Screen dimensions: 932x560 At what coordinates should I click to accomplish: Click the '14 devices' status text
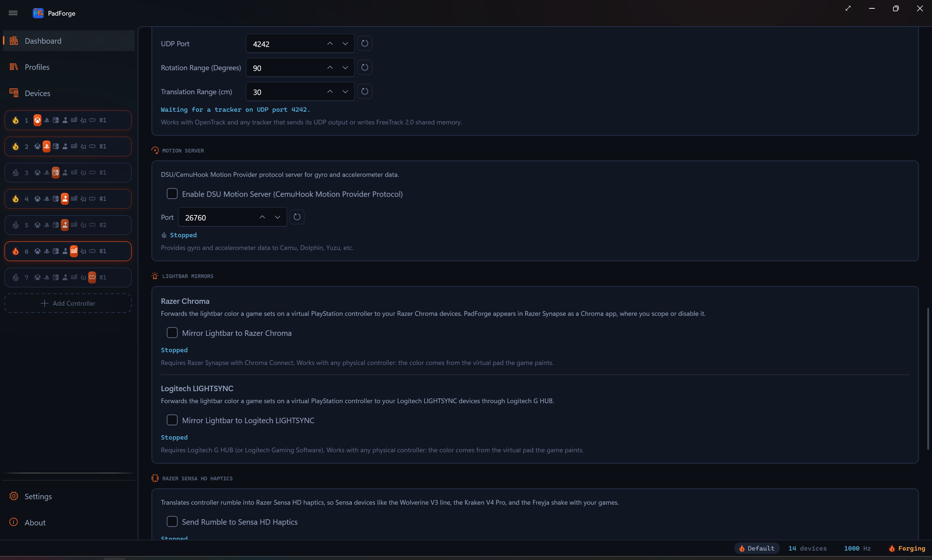coord(807,548)
